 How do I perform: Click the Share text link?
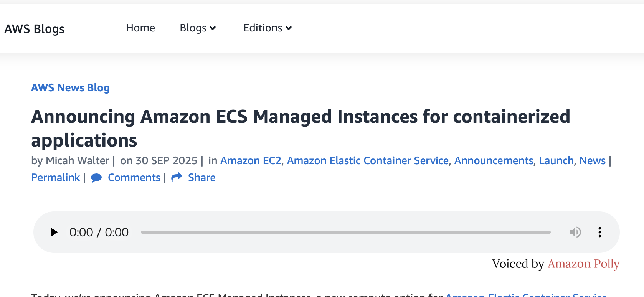click(201, 178)
